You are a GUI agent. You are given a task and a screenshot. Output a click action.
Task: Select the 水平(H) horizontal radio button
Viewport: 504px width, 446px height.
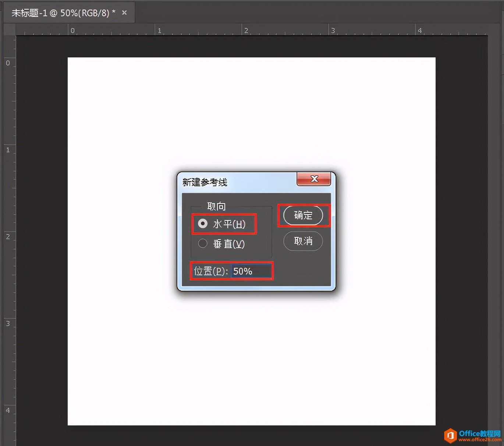point(203,223)
